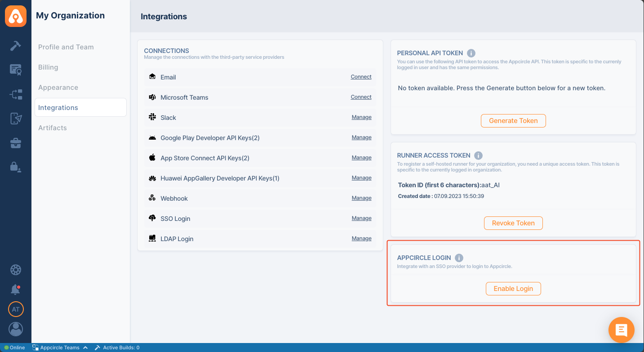Image resolution: width=644 pixels, height=352 pixels.
Task: Click the Active Builds: 0 status text
Action: [121, 348]
